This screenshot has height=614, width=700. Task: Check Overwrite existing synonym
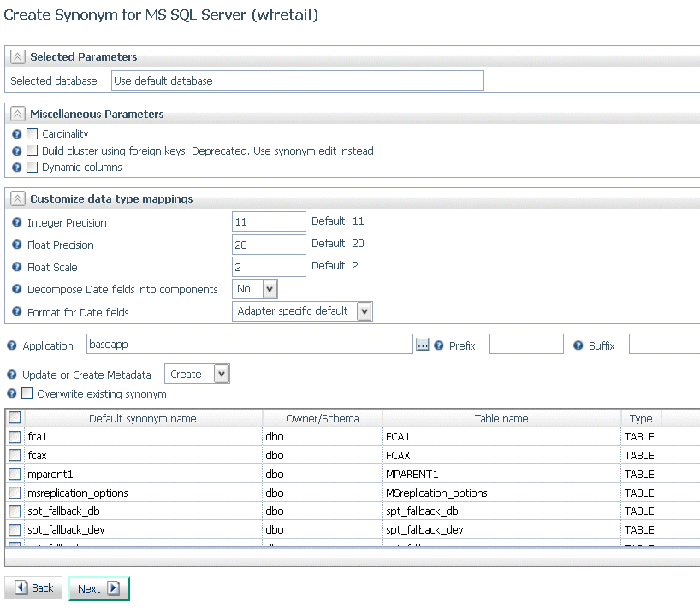click(x=27, y=393)
